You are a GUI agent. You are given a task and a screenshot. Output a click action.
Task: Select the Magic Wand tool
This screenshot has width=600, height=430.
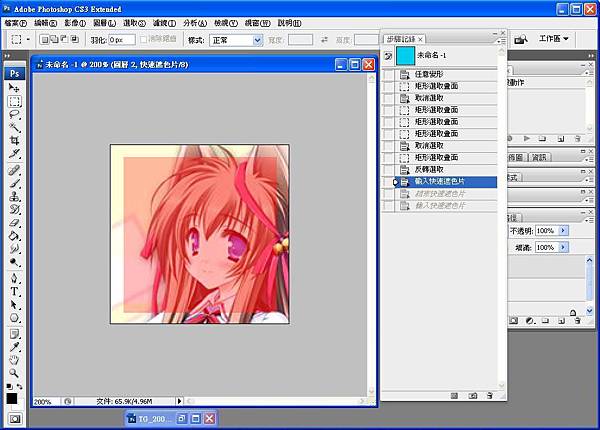point(14,127)
